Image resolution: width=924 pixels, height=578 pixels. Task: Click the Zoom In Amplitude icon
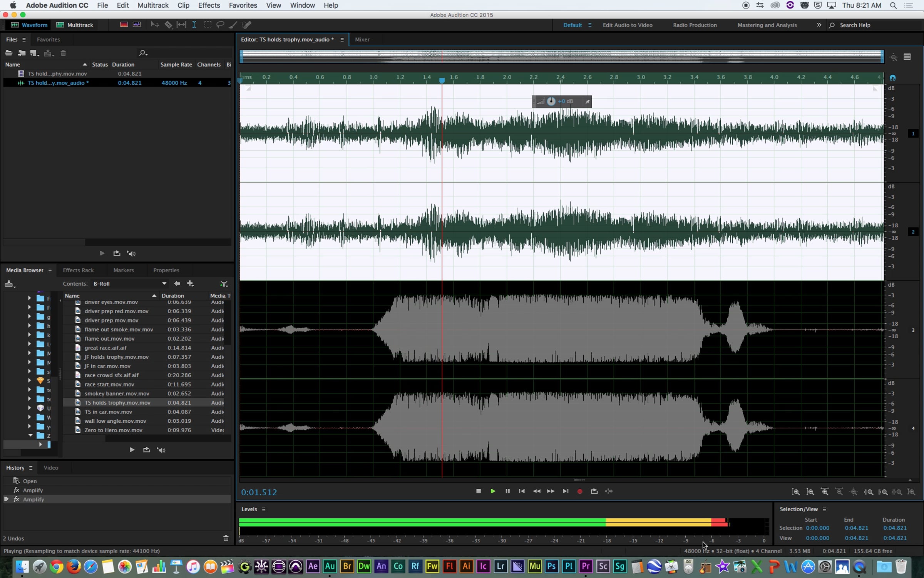[796, 492]
